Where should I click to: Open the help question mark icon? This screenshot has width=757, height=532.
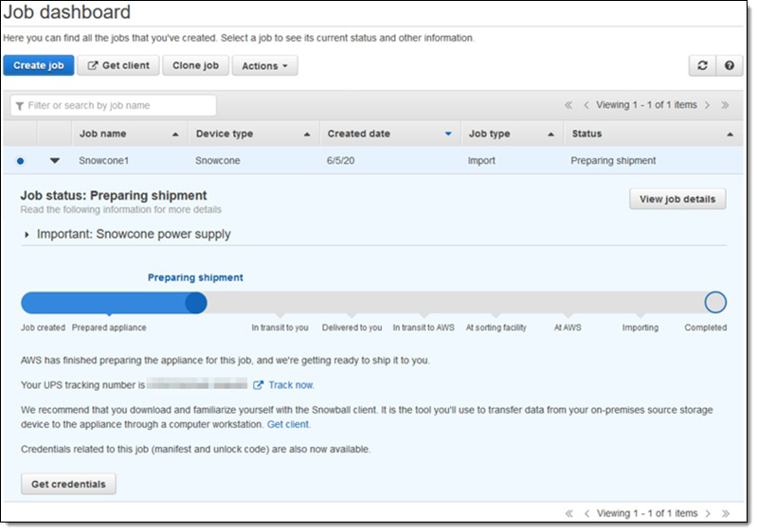click(x=730, y=65)
